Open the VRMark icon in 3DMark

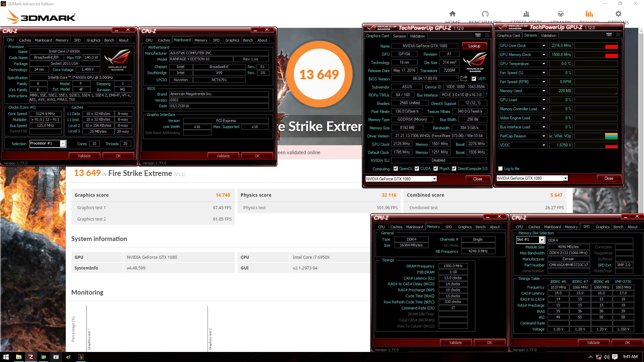coord(560,14)
